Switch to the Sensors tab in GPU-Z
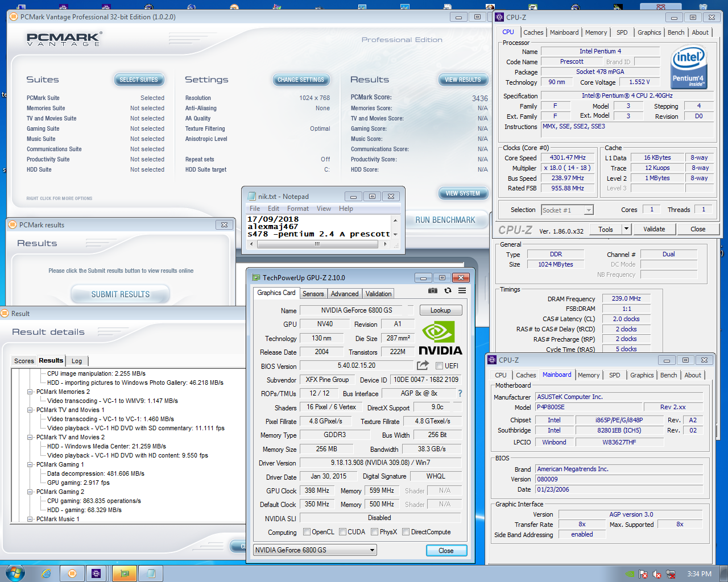 pos(313,294)
